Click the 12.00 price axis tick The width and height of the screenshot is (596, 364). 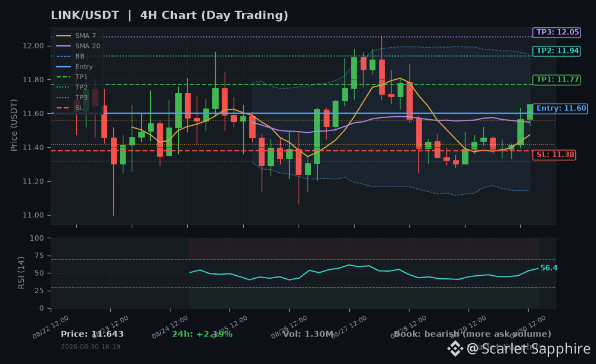33,46
